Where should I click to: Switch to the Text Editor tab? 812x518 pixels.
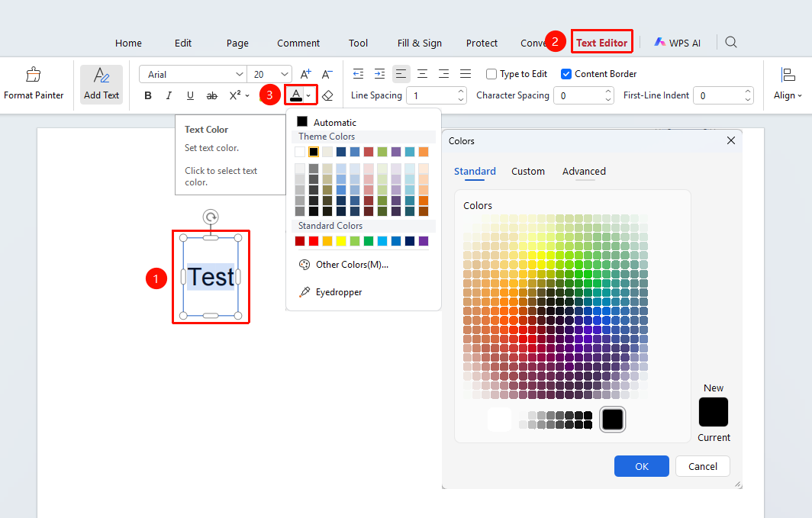click(601, 43)
